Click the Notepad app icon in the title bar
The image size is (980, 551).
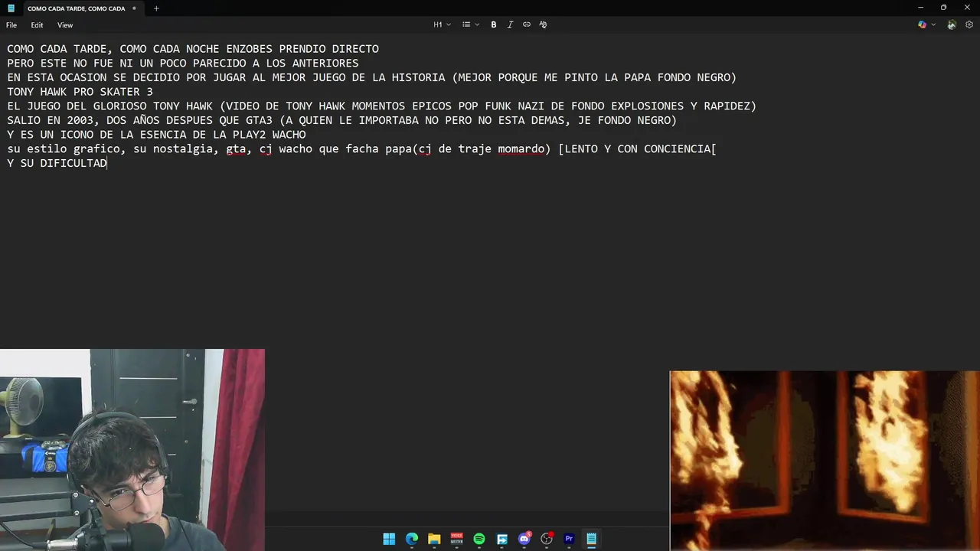11,8
